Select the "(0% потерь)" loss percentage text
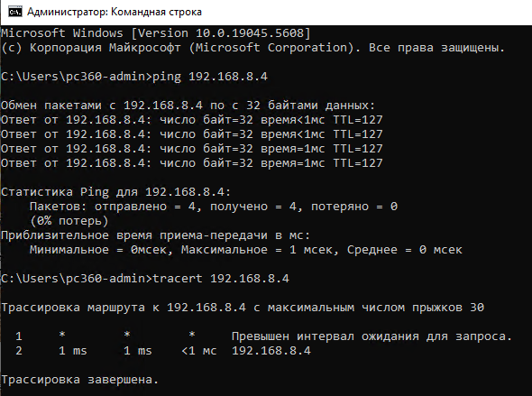This screenshot has height=396, width=532. [x=69, y=221]
